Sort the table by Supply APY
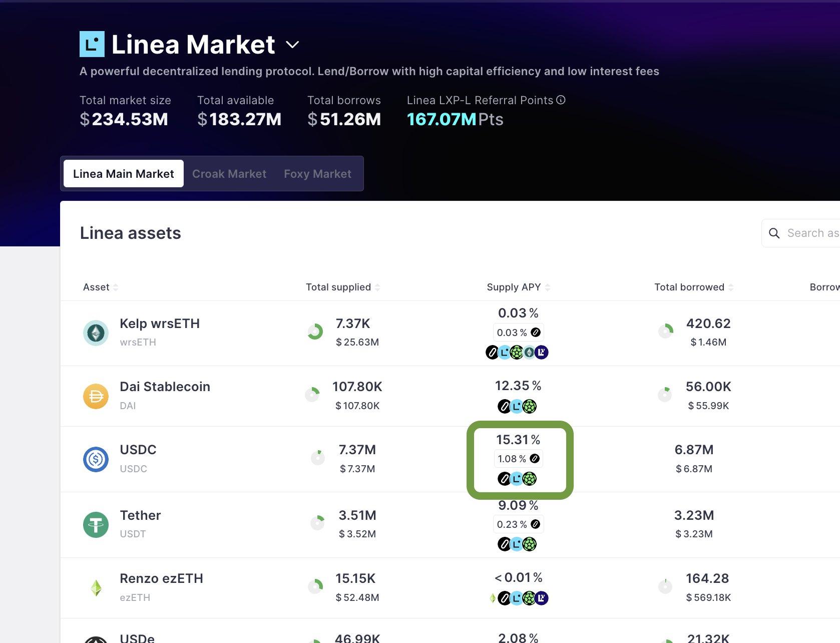Screen dimensions: 840x643 pos(547,287)
